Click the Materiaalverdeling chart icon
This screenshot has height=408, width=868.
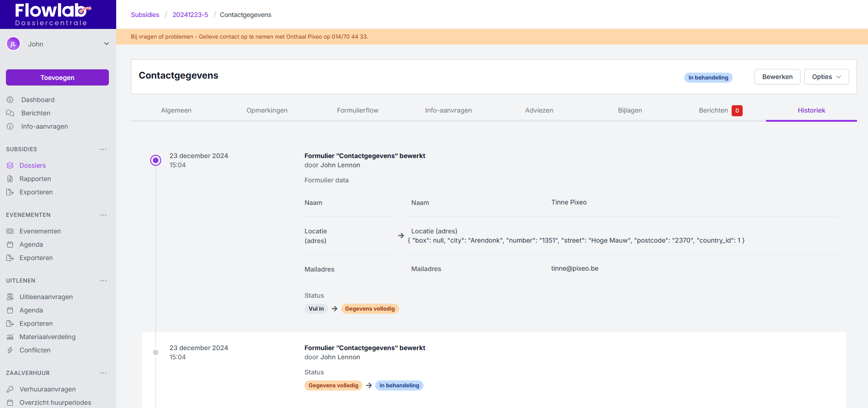pyautogui.click(x=10, y=337)
